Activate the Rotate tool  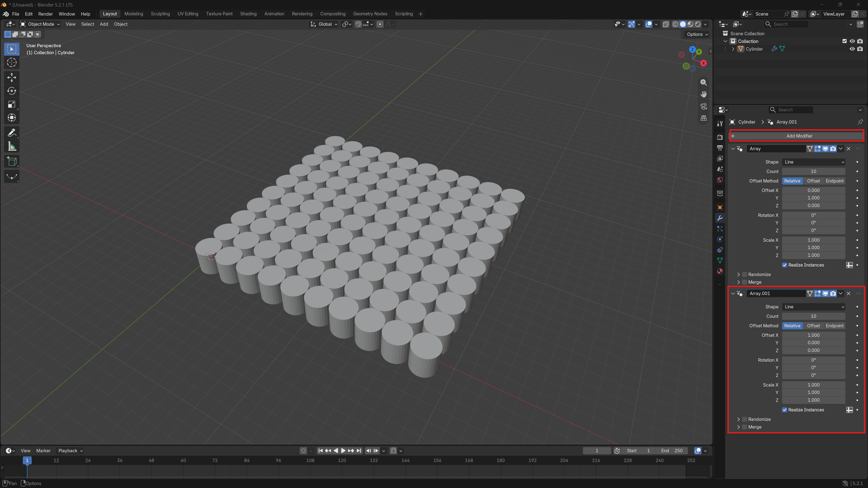pyautogui.click(x=12, y=91)
